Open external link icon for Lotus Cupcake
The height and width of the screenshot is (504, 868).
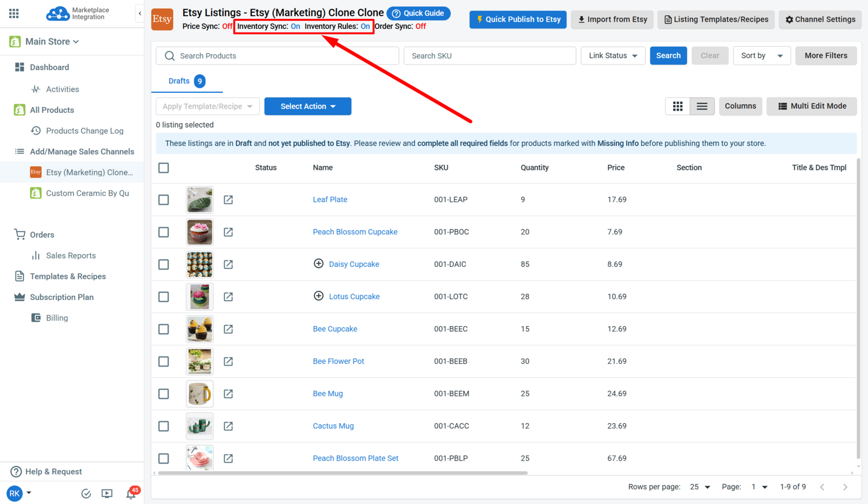(228, 297)
